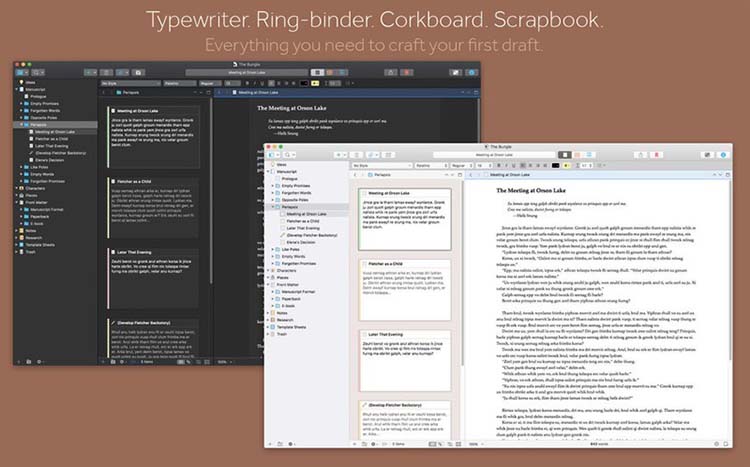Click the add folder icon in light binder footer

coord(280,444)
